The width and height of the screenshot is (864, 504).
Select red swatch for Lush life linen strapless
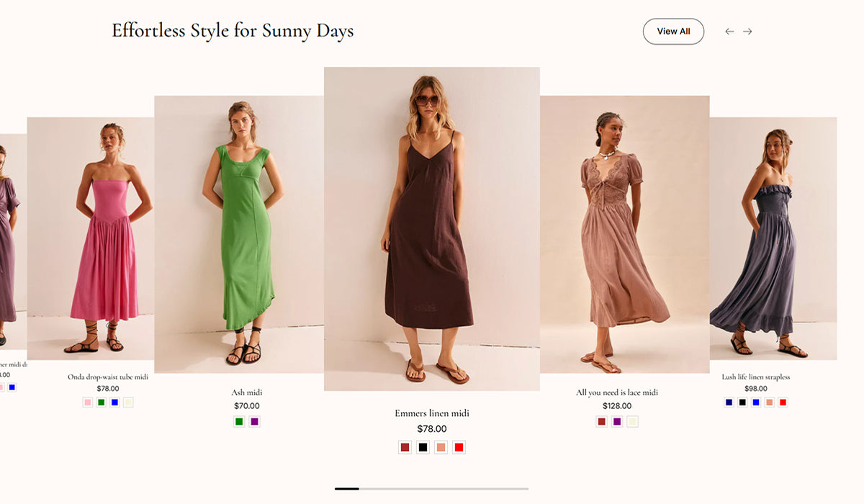(x=783, y=402)
